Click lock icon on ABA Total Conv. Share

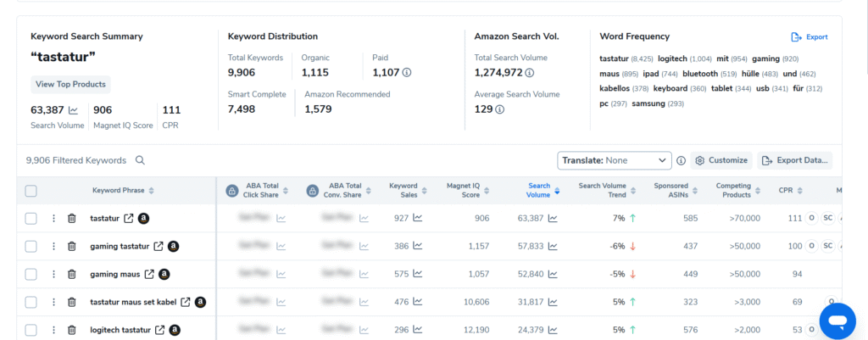point(313,191)
